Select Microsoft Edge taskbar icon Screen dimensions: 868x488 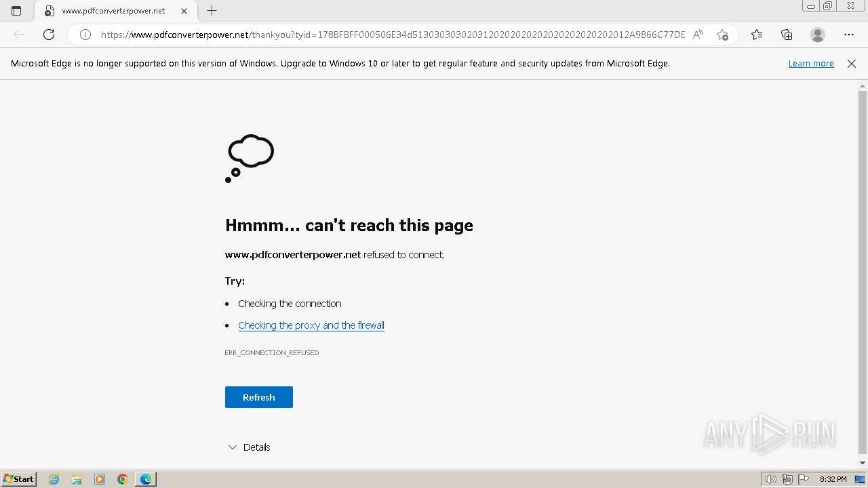pos(146,479)
